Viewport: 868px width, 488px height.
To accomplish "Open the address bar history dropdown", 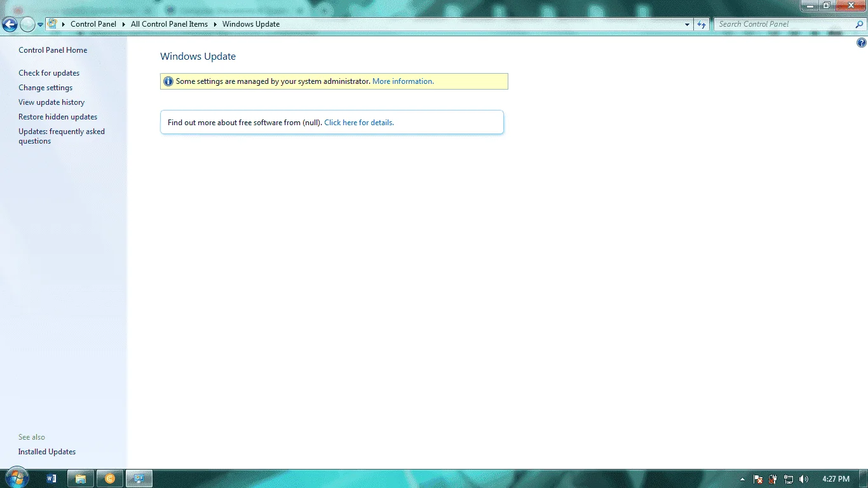I will [688, 24].
